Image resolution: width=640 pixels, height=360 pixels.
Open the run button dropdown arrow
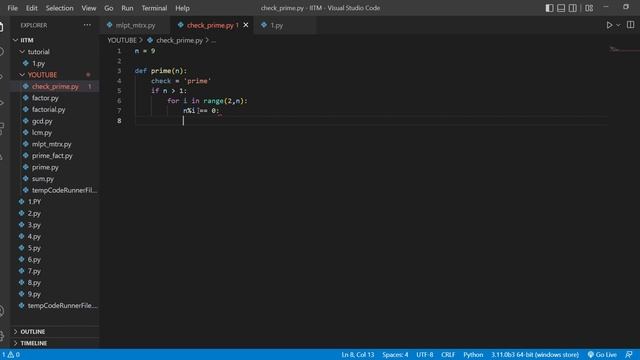coord(618,25)
